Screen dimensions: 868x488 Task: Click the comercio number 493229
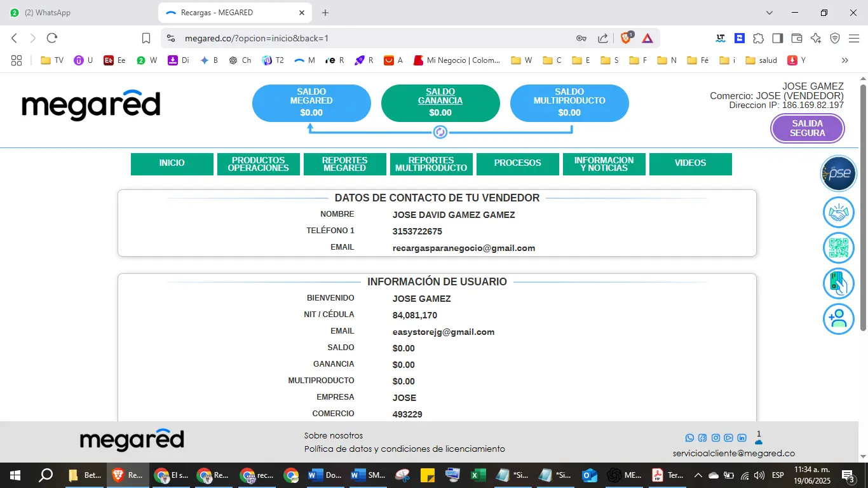point(407,415)
